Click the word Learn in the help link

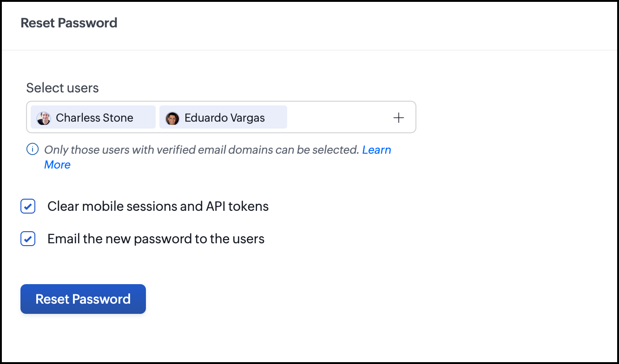376,150
